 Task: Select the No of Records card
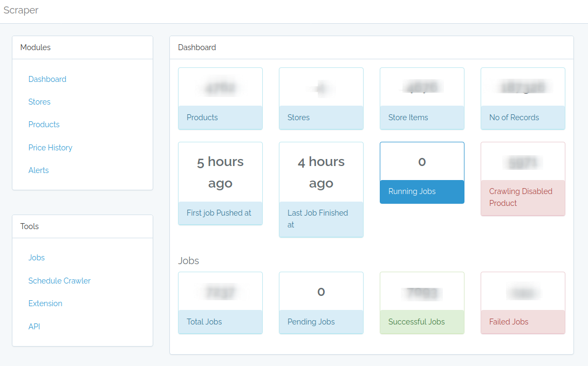[x=522, y=99]
